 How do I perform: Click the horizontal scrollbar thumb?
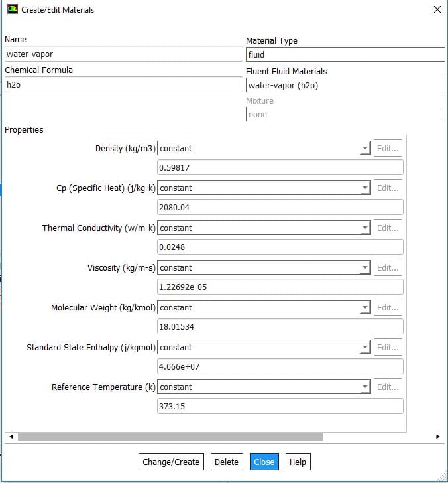170,436
